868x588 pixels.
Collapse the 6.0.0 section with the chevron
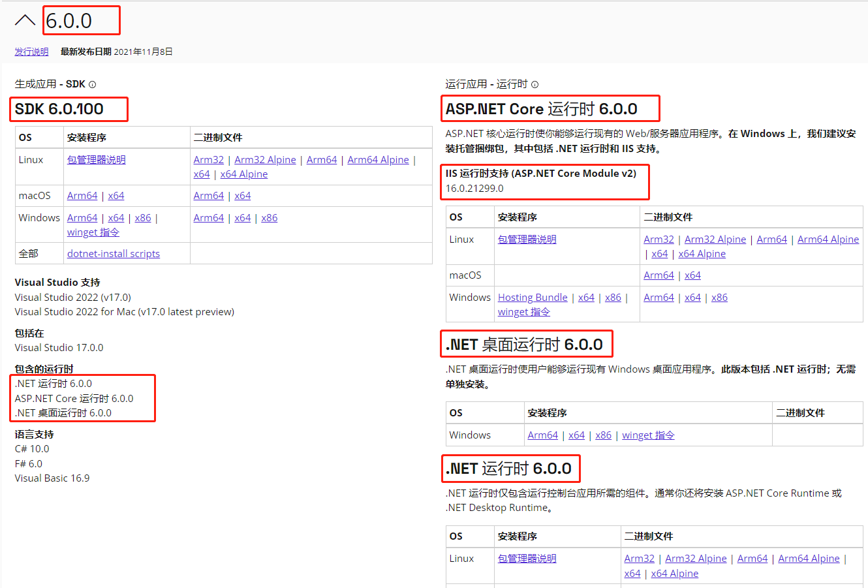pos(25,21)
